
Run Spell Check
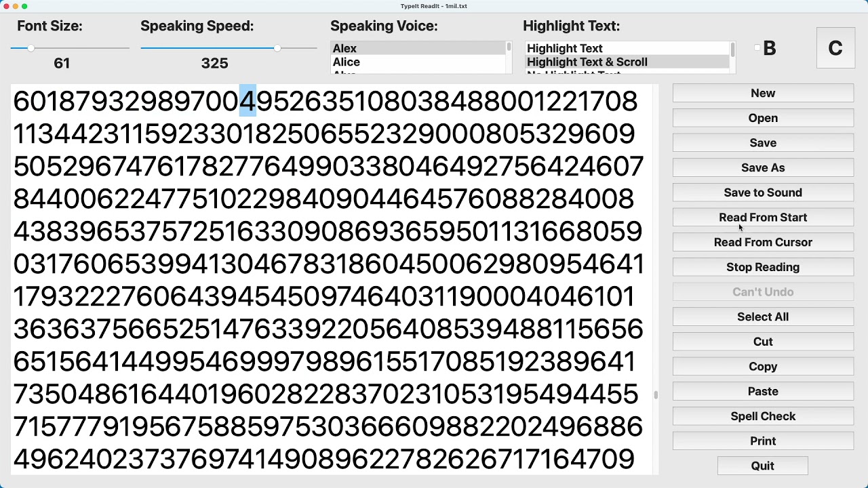[763, 416]
